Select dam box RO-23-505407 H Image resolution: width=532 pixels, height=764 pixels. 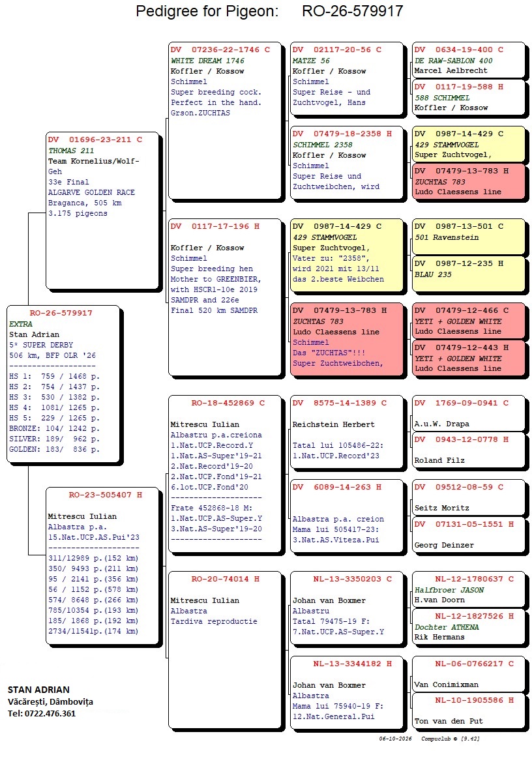coord(102,565)
